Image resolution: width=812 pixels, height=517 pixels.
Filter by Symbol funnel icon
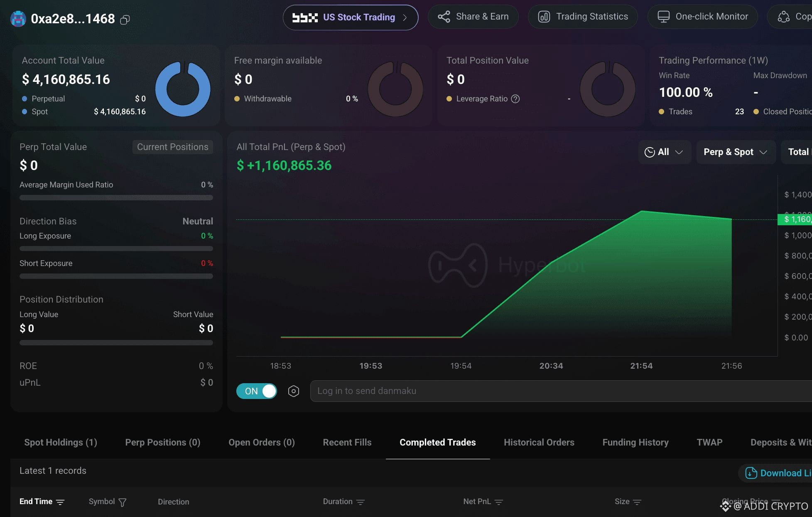point(123,502)
